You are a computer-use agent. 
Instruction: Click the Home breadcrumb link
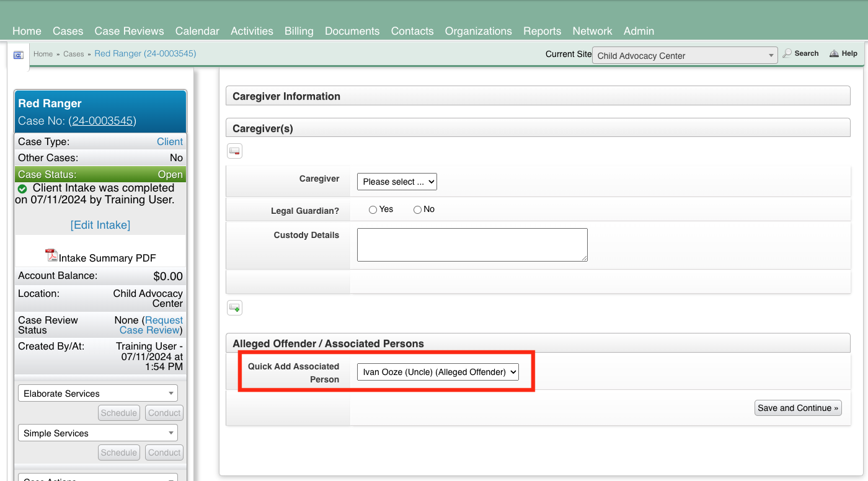coord(43,54)
